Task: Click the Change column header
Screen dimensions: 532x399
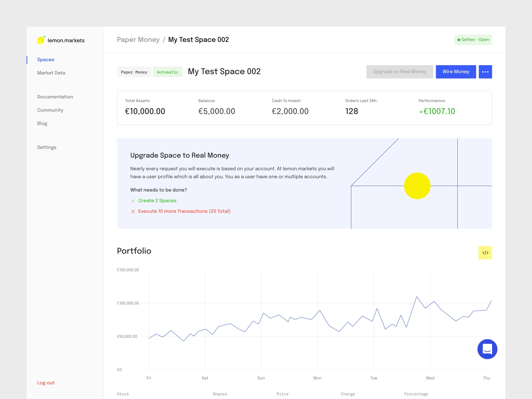Action: pyautogui.click(x=348, y=394)
